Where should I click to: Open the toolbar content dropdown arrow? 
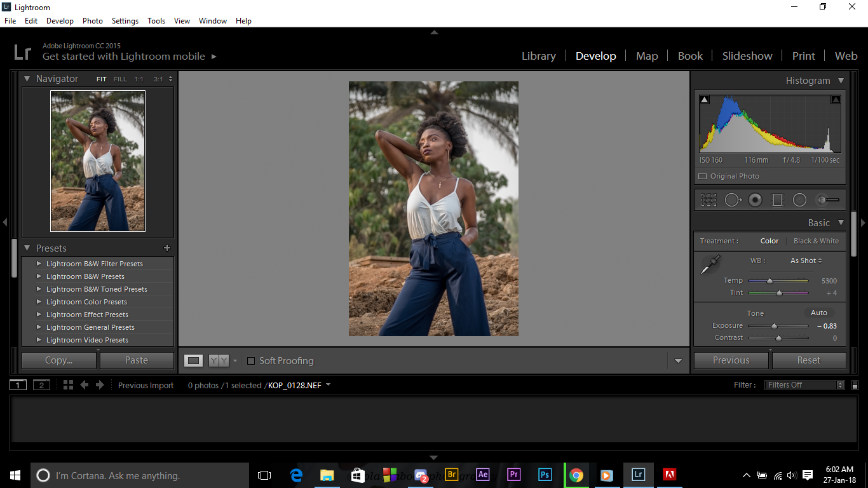click(x=678, y=361)
